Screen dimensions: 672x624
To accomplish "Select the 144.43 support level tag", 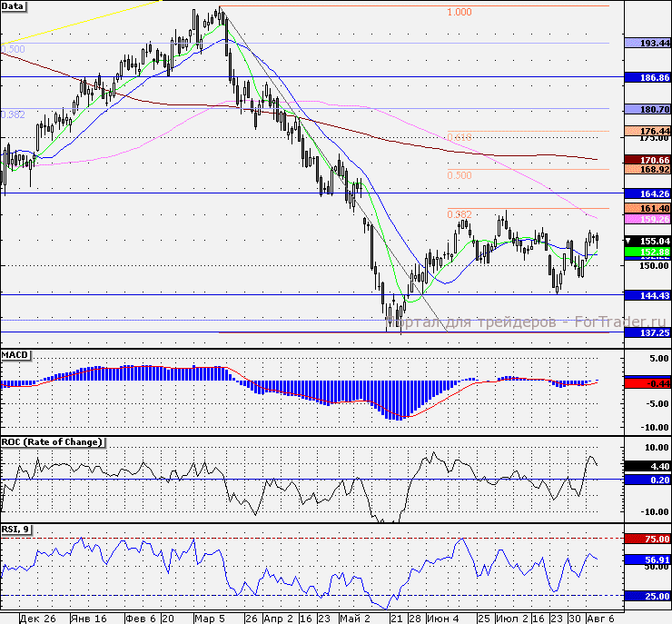I will pos(647,295).
